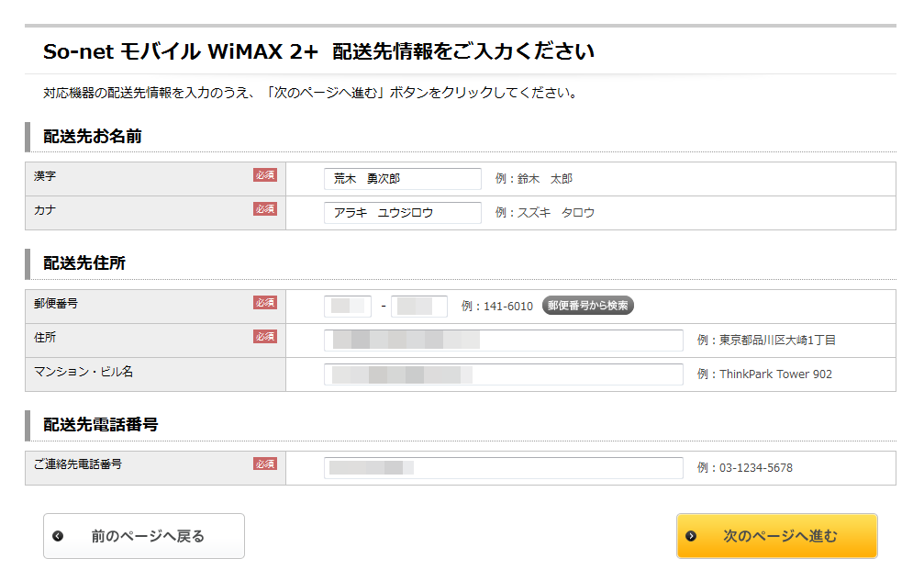Viewport: 924px width, 581px height.
Task: Focus the second postal code box
Action: coord(419,306)
